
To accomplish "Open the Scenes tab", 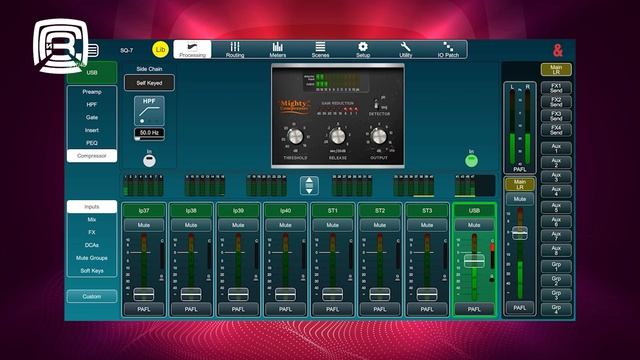I will pos(320,49).
